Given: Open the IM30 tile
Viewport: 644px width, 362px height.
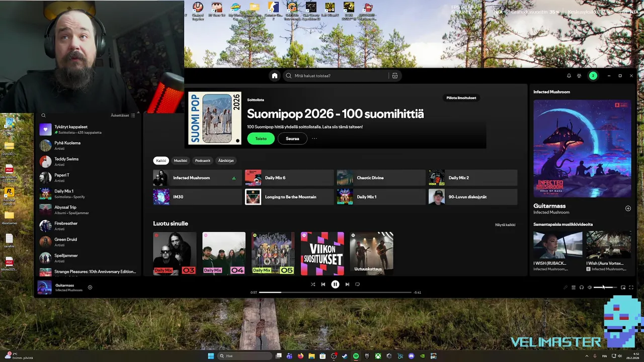Looking at the screenshot, I should click(x=198, y=197).
